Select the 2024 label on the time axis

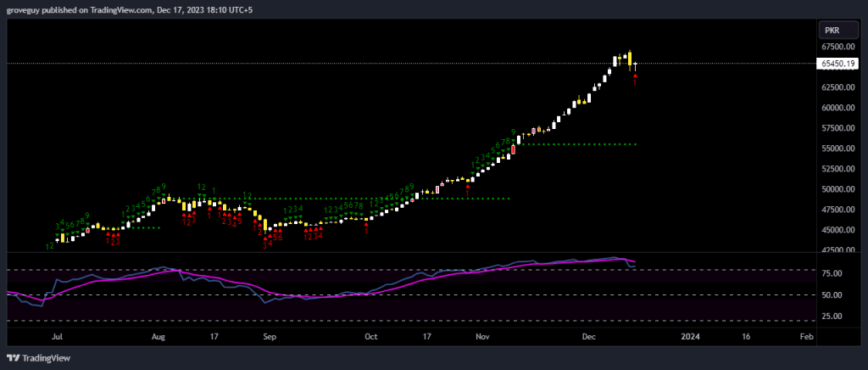tap(691, 337)
